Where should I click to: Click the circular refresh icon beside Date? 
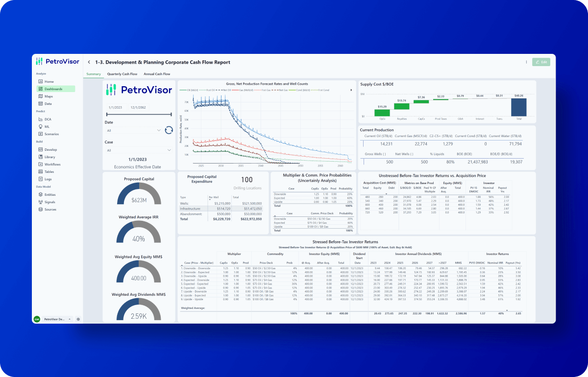click(169, 130)
